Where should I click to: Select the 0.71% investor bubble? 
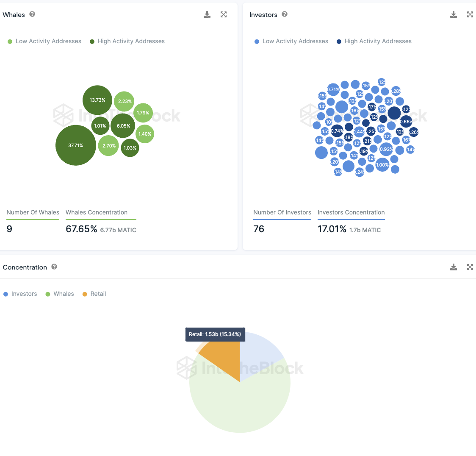[333, 89]
